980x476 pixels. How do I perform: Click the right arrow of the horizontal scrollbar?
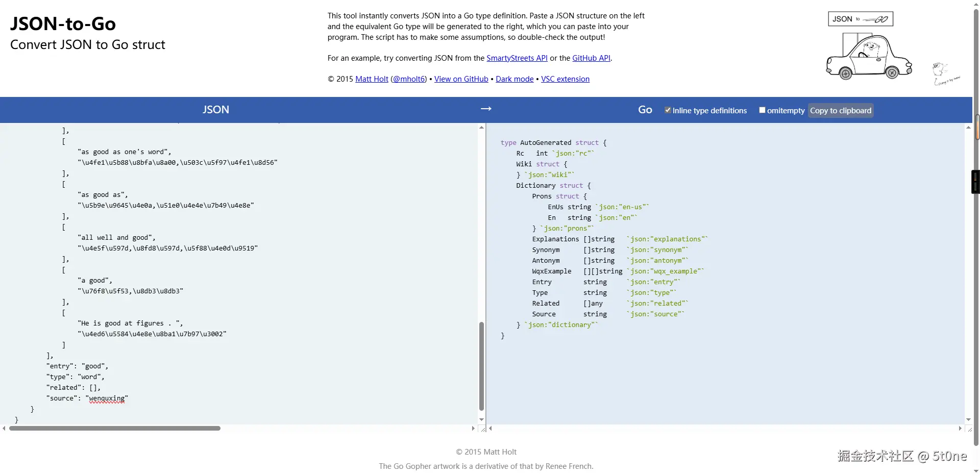473,429
